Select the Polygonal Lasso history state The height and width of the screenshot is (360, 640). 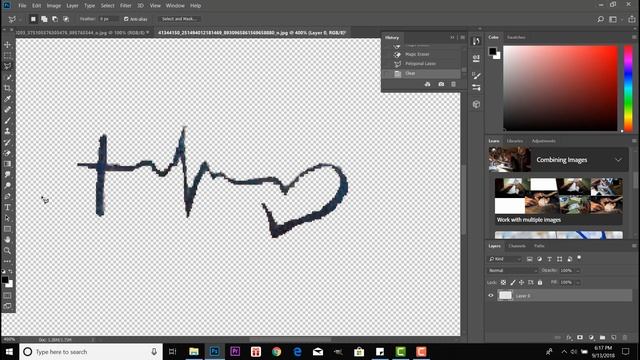[x=420, y=64]
